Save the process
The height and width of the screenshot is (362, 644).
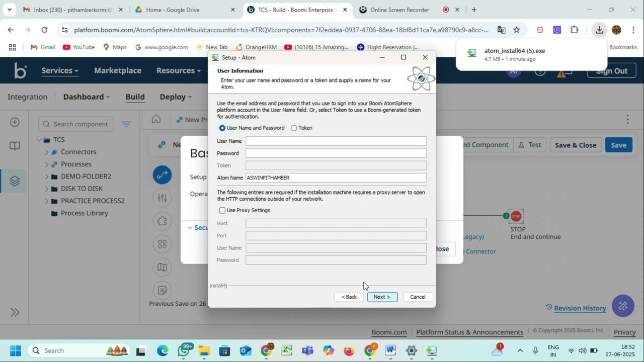pyautogui.click(x=618, y=145)
